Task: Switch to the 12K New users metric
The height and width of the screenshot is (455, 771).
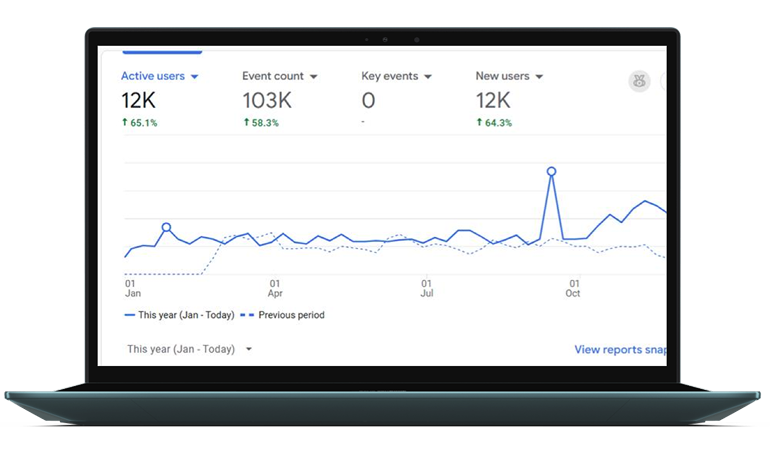Action: (493, 100)
